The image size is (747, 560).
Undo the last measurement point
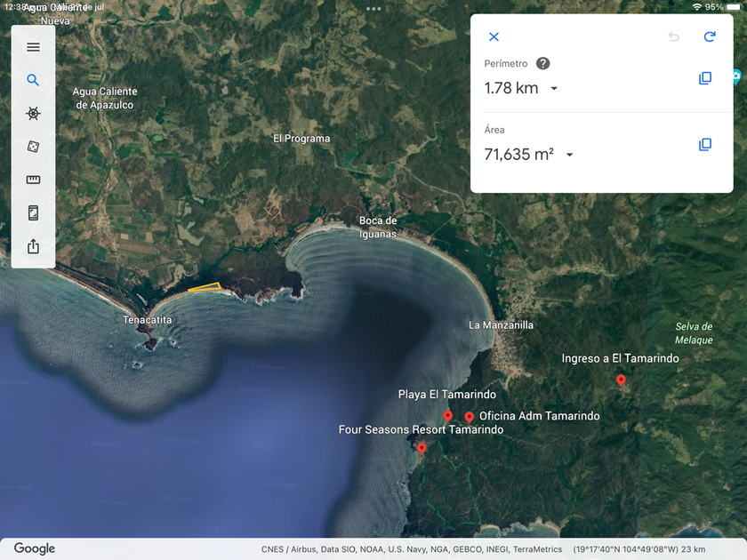(674, 36)
